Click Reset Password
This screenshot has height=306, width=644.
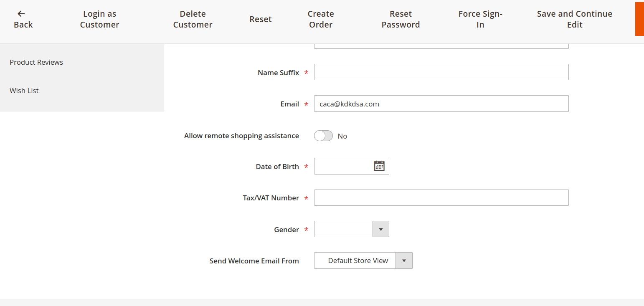(x=400, y=19)
